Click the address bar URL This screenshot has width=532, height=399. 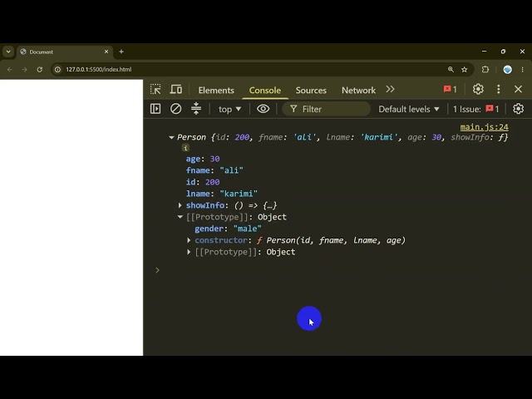(x=98, y=70)
